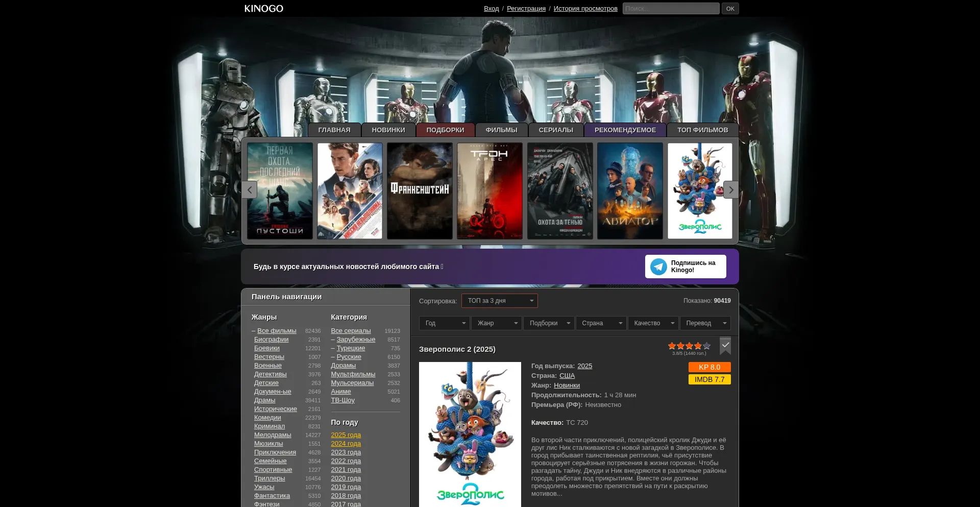This screenshot has width=980, height=507.
Task: Focus the Поиск search field
Action: (x=671, y=9)
